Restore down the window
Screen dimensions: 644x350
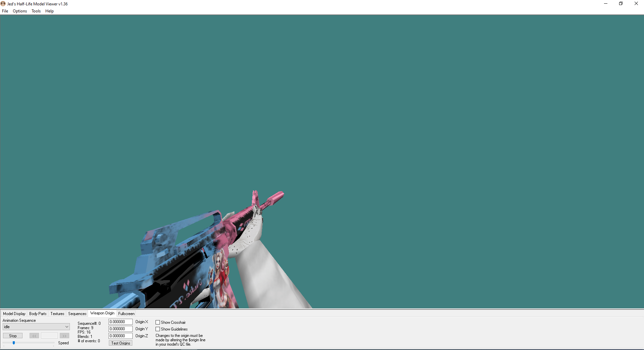621,4
